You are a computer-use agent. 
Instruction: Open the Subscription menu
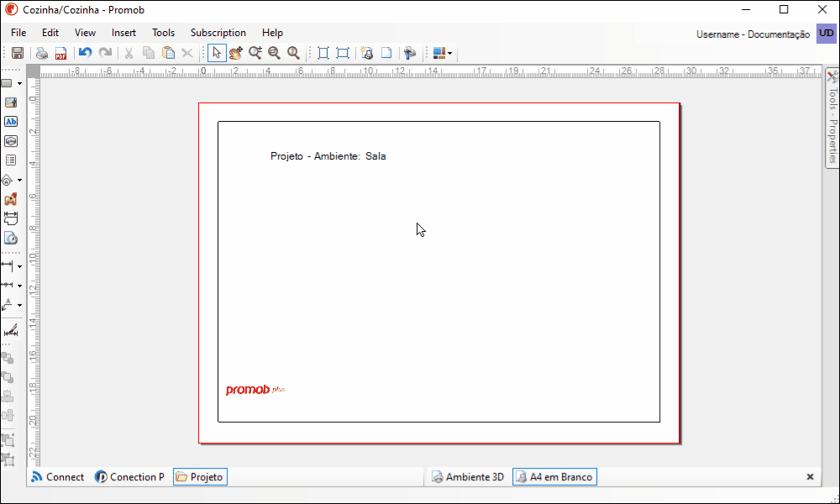[x=218, y=33]
